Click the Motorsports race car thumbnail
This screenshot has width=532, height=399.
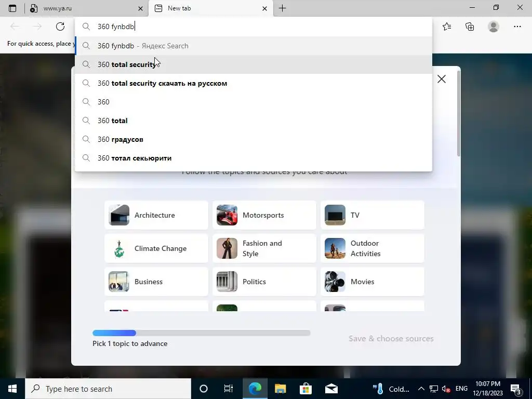click(227, 215)
